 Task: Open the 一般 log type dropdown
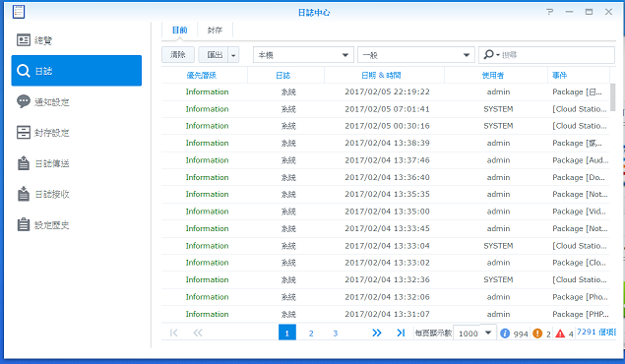(415, 55)
